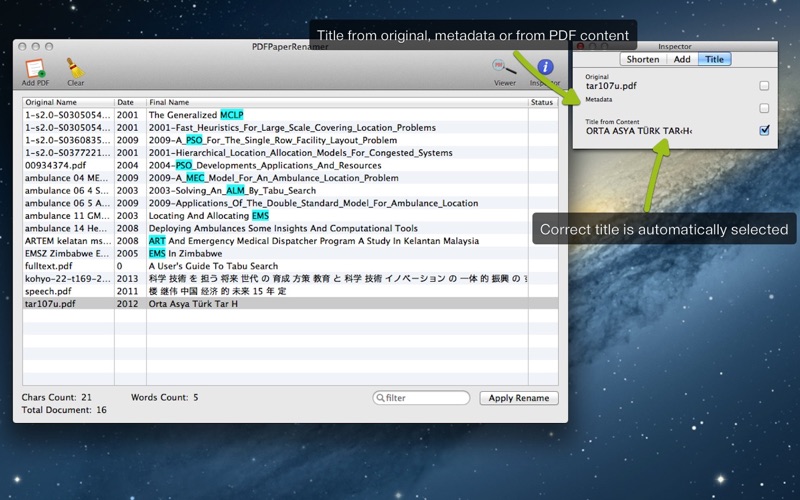Click the Add PDF toolbar icon
The width and height of the screenshot is (800, 500).
pos(35,69)
